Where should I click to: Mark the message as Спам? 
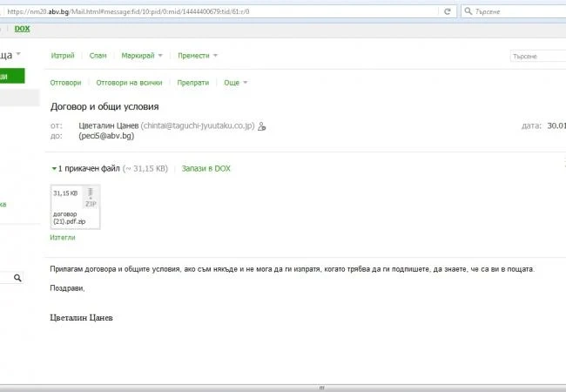[x=98, y=56]
